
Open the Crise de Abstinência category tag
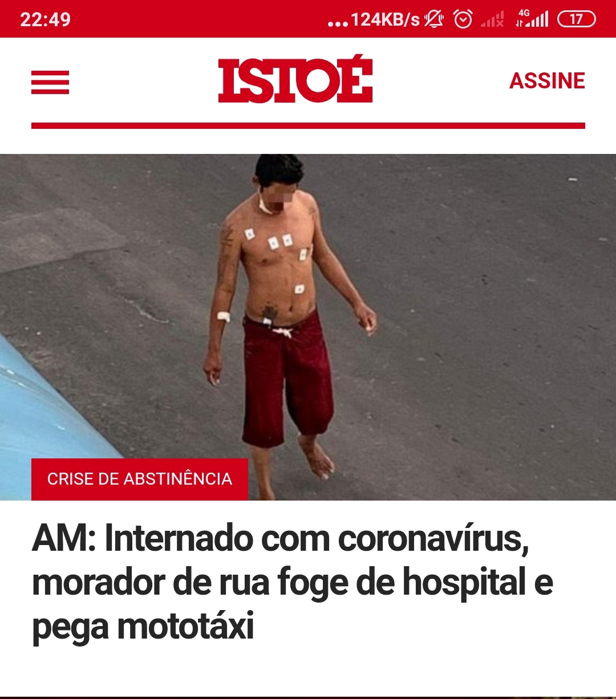click(140, 479)
